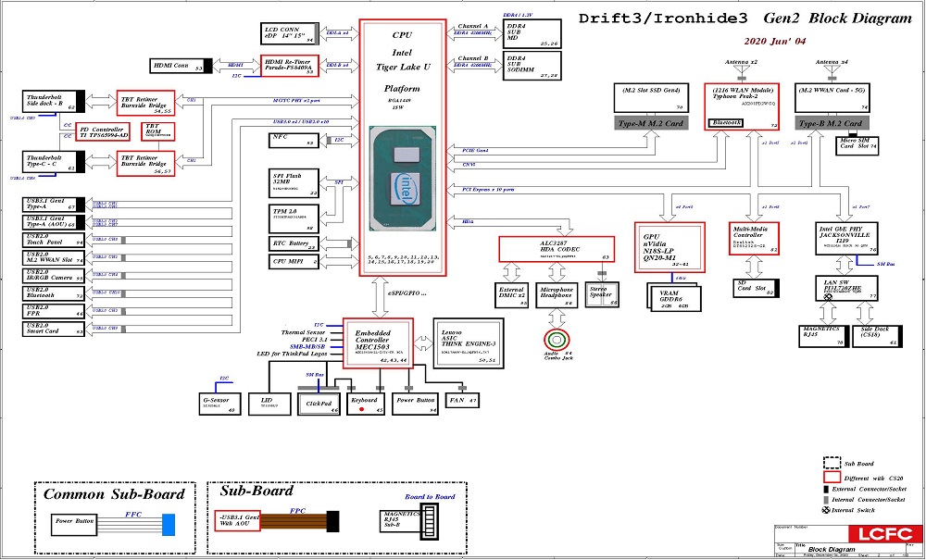Click the Embedded Controller MEC1503 block
Viewport: 926px width, 560px height.
pos(378,343)
